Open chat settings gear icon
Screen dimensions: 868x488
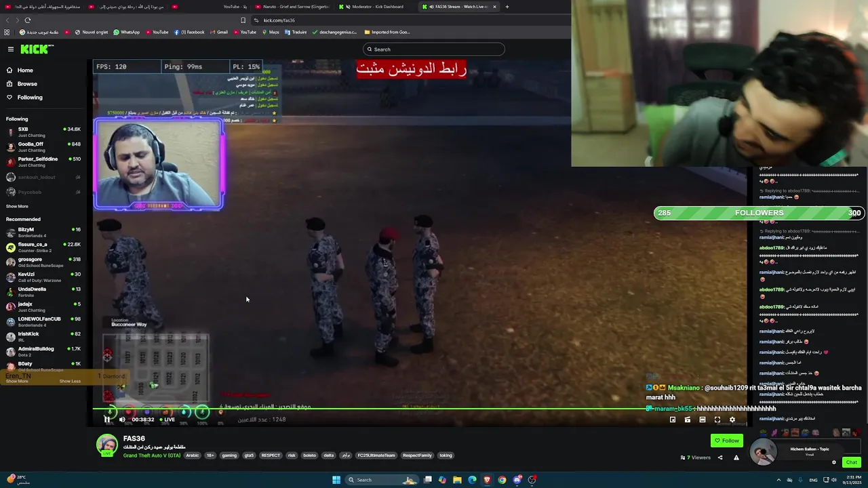tap(834, 462)
